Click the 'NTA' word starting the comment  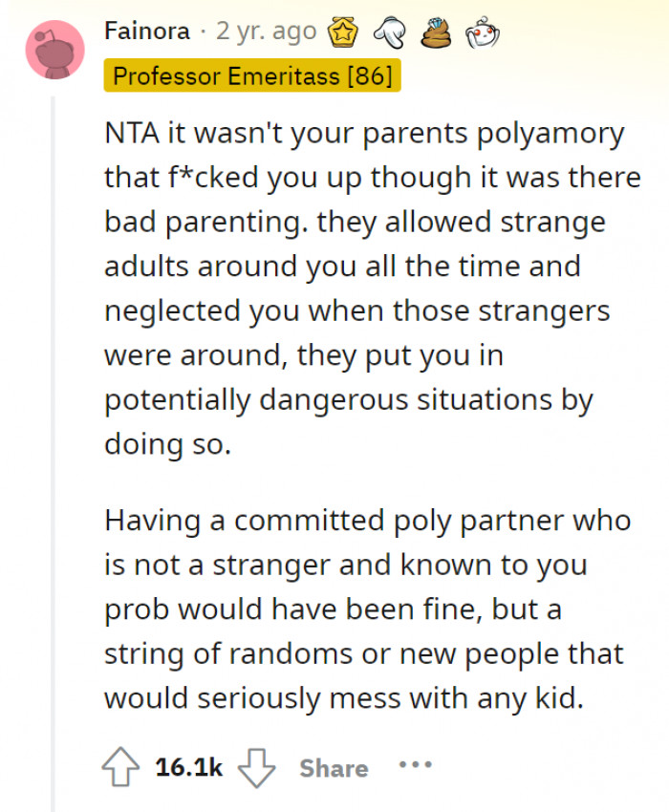click(x=129, y=133)
